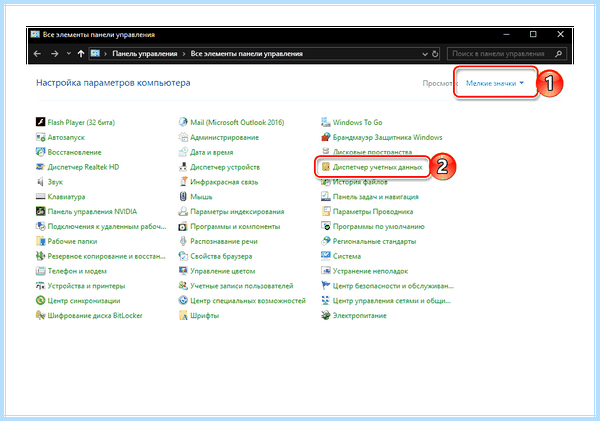Click the Forward navigation arrow
This screenshot has height=421, width=600.
(x=55, y=54)
